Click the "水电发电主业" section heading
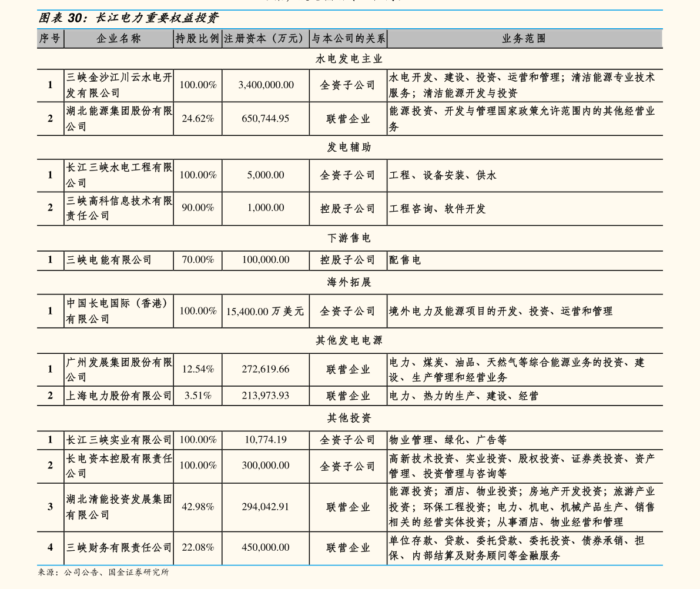700x589 pixels. tap(349, 59)
